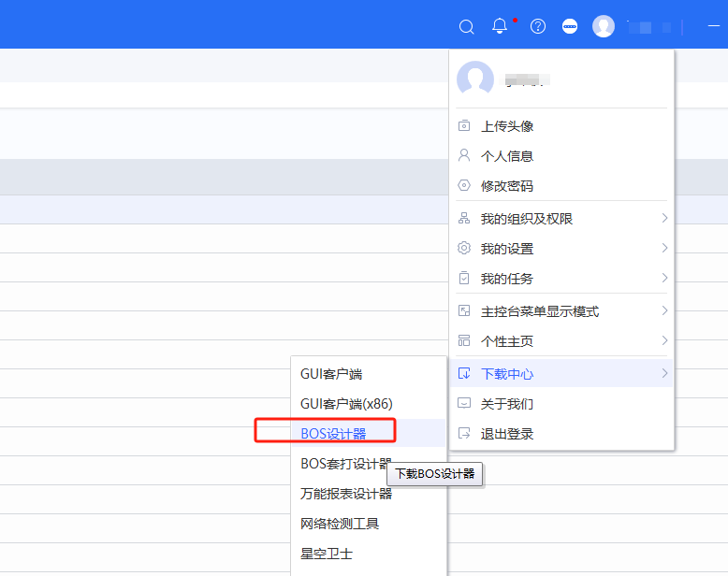Image resolution: width=728 pixels, height=576 pixels.
Task: Open the 下载中心 menu item
Action: point(507,374)
